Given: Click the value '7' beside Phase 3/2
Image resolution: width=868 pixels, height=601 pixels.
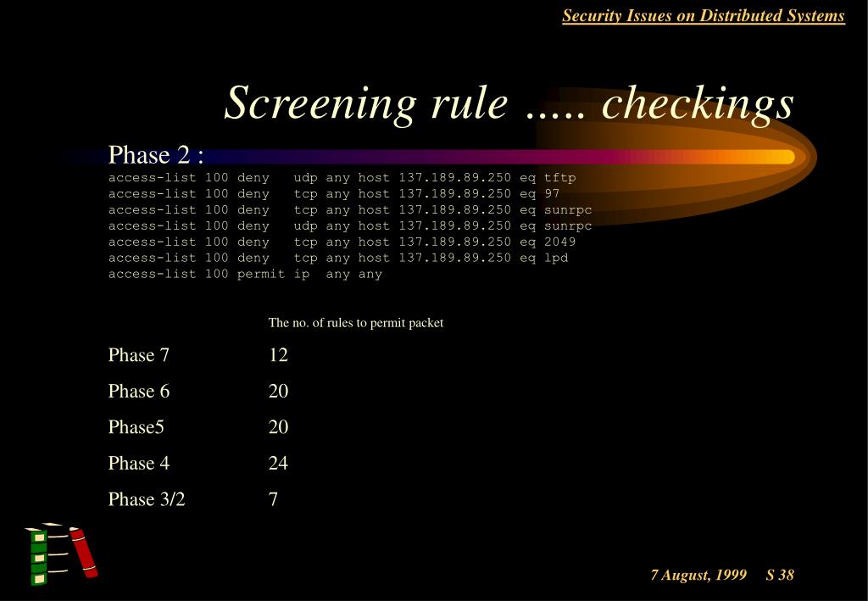Looking at the screenshot, I should click(273, 499).
